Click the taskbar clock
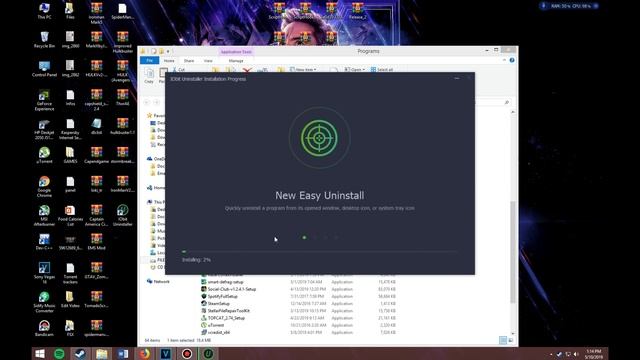640x360 pixels. pos(593,354)
